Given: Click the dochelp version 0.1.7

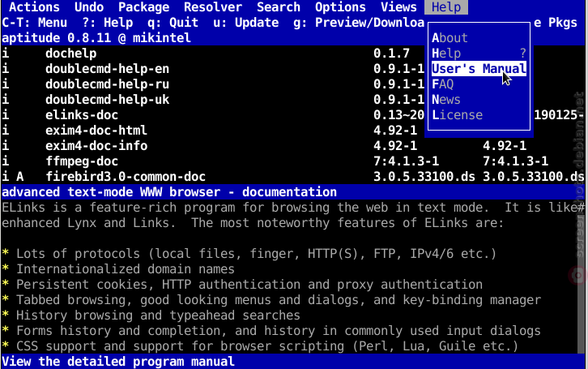Looking at the screenshot, I should 391,54.
